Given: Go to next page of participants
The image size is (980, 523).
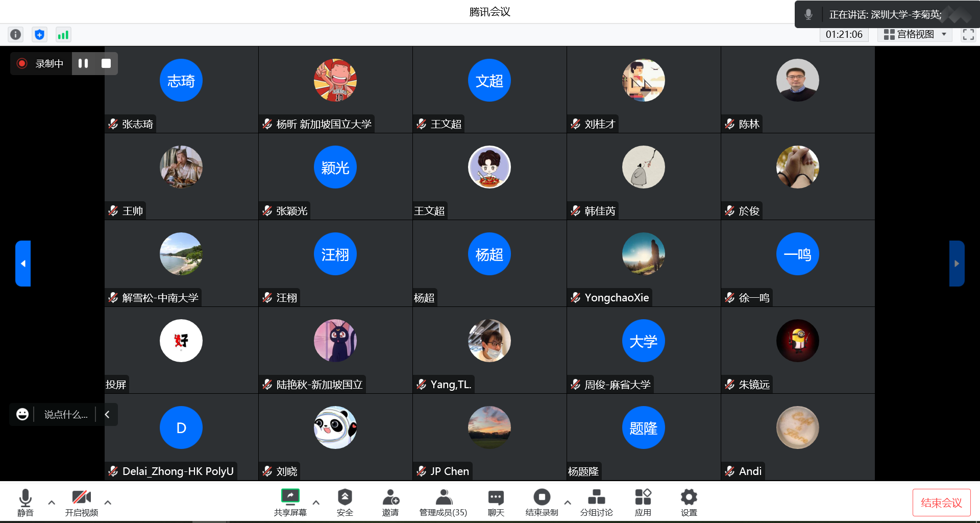Looking at the screenshot, I should [957, 264].
